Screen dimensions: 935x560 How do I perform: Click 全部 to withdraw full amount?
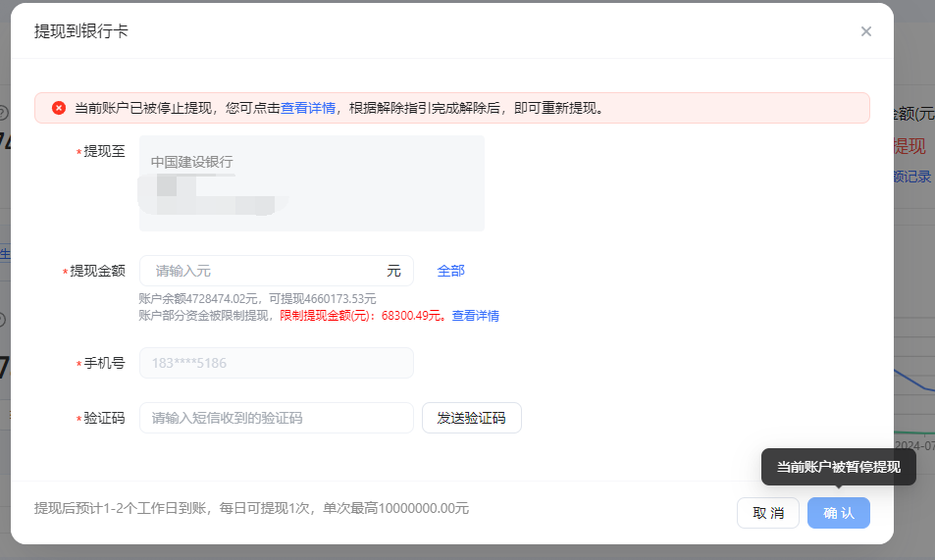tap(450, 271)
